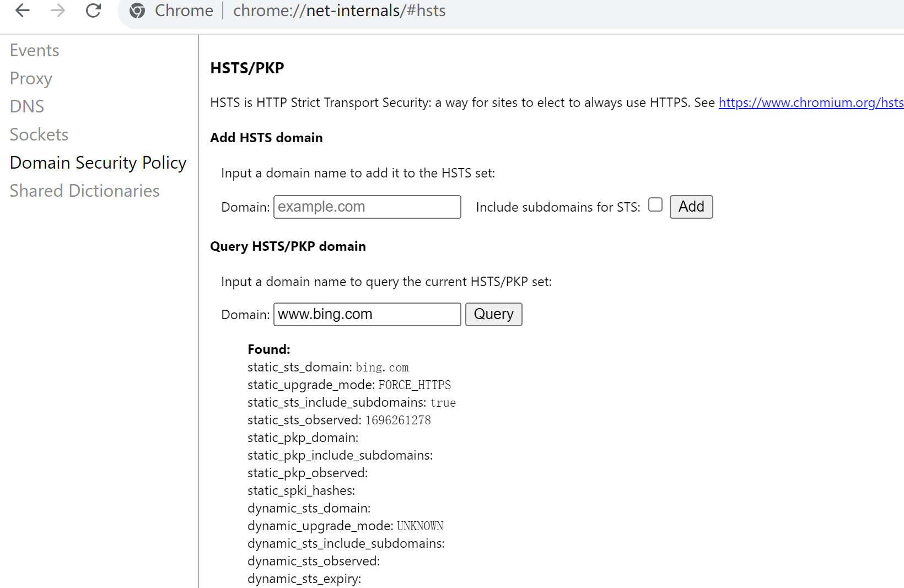Screen dimensions: 904x588
Task: Click the browser back arrow
Action: [23, 10]
